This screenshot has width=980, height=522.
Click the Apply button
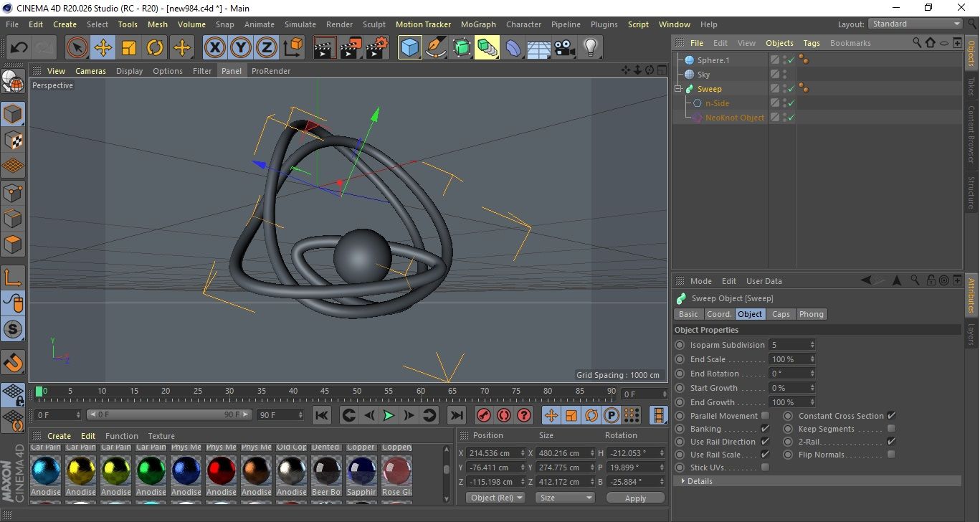[x=635, y=498]
